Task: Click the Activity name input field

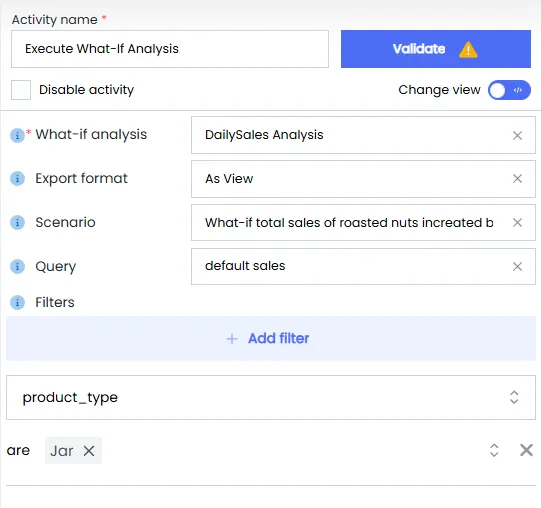Action: tap(170, 49)
